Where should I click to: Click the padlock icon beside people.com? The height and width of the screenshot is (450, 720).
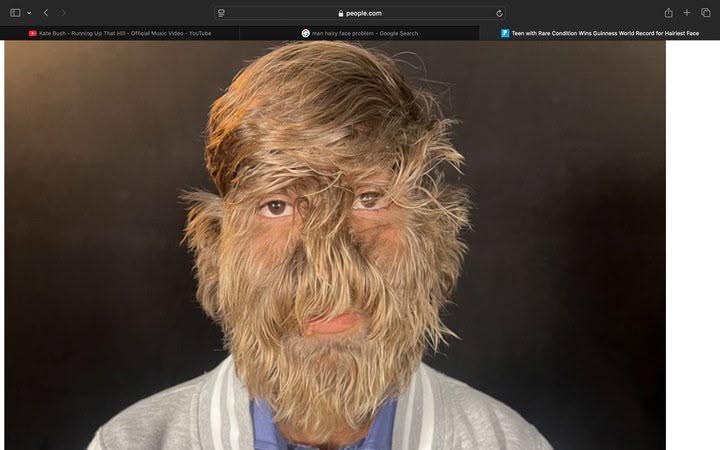(x=341, y=13)
